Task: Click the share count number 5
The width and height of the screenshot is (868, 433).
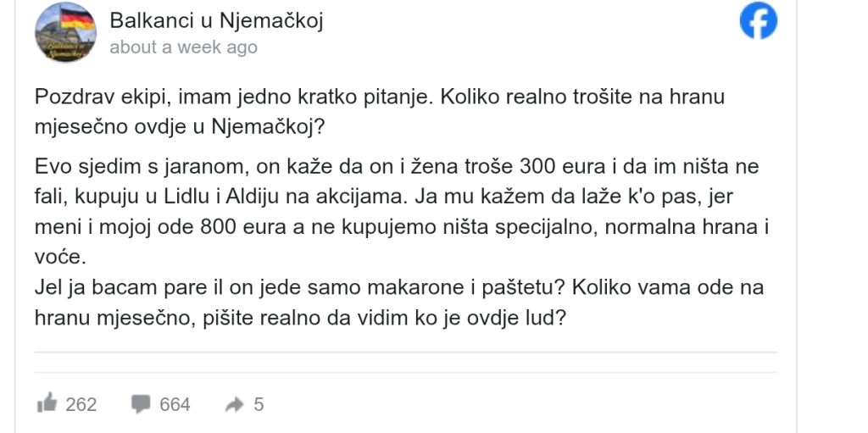Action: pos(259,404)
